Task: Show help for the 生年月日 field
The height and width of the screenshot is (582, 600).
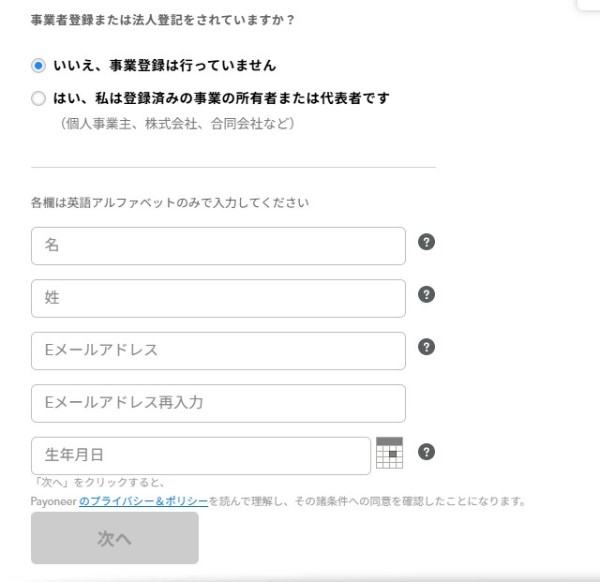Action: tap(426, 452)
